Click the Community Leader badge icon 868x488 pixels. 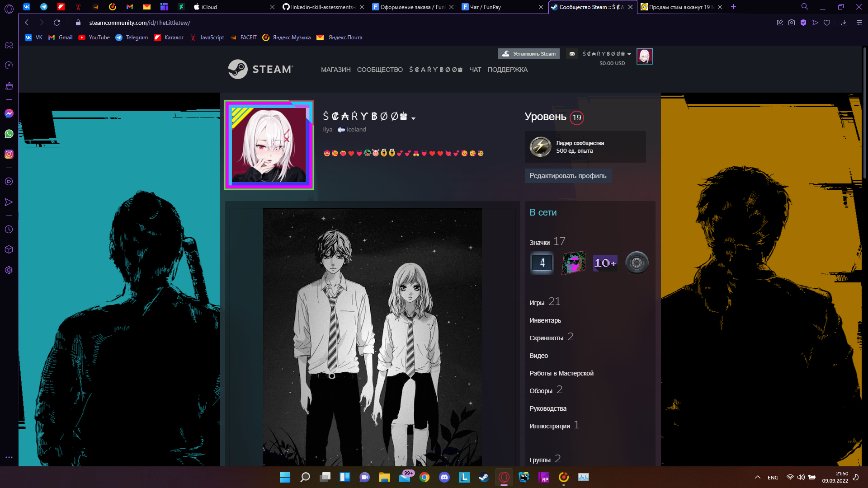[x=540, y=147]
